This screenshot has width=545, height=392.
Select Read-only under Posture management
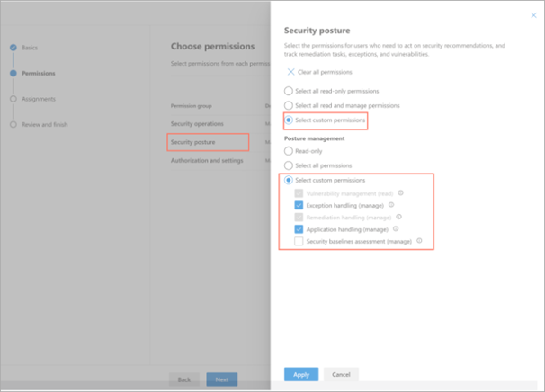point(288,151)
